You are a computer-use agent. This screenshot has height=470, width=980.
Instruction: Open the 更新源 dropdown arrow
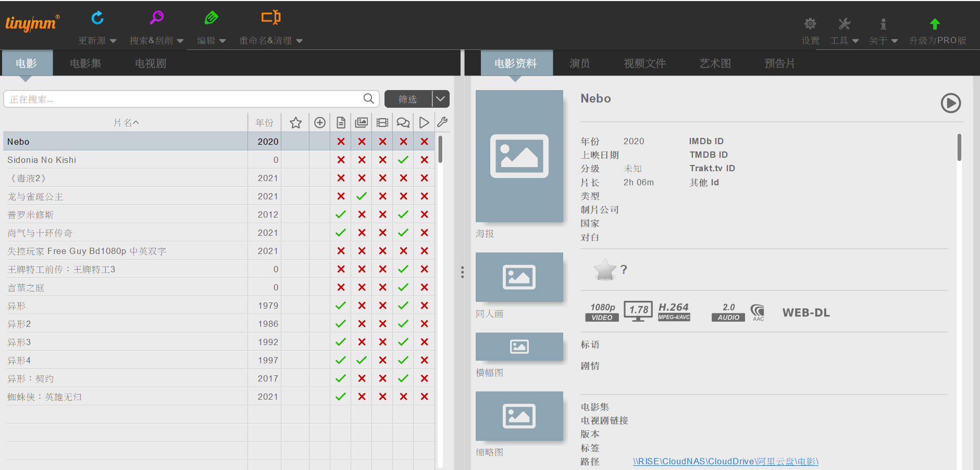pyautogui.click(x=113, y=41)
